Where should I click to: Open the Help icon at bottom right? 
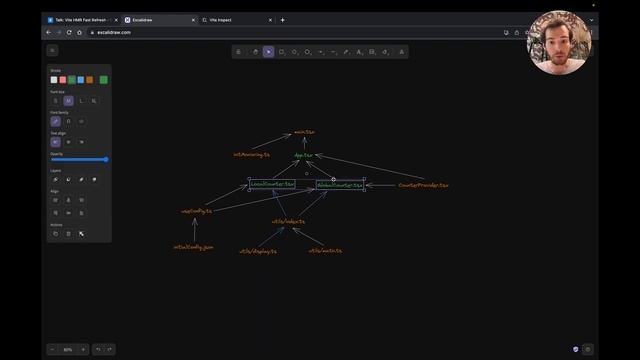(x=588, y=349)
